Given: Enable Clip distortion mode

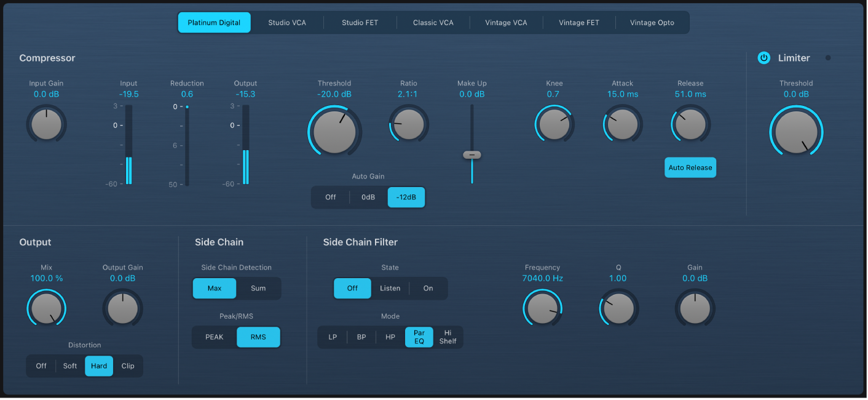Looking at the screenshot, I should [x=128, y=366].
